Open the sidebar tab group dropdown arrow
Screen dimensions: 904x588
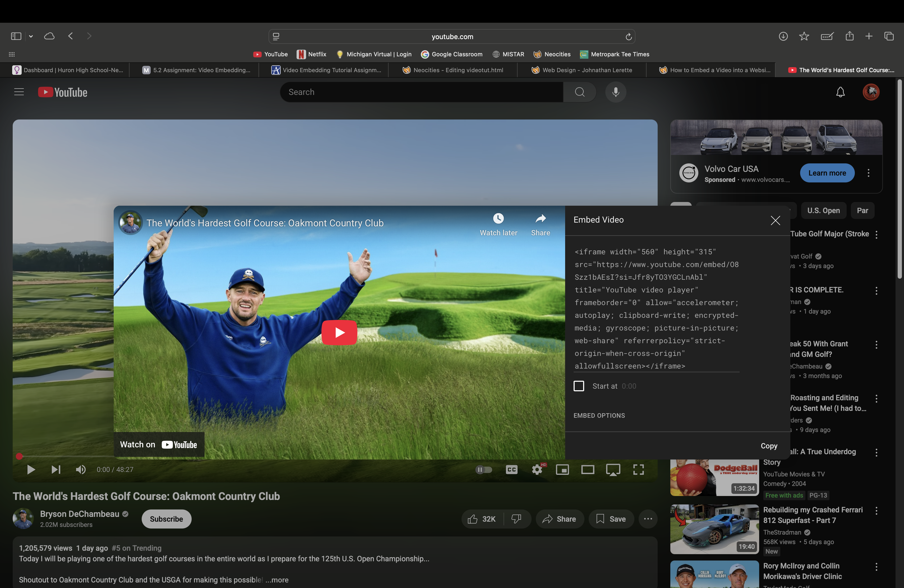(31, 36)
